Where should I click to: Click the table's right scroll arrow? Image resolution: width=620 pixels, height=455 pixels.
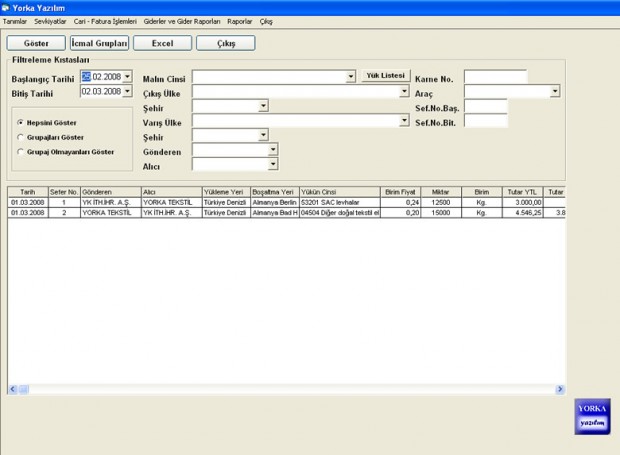[x=560, y=389]
